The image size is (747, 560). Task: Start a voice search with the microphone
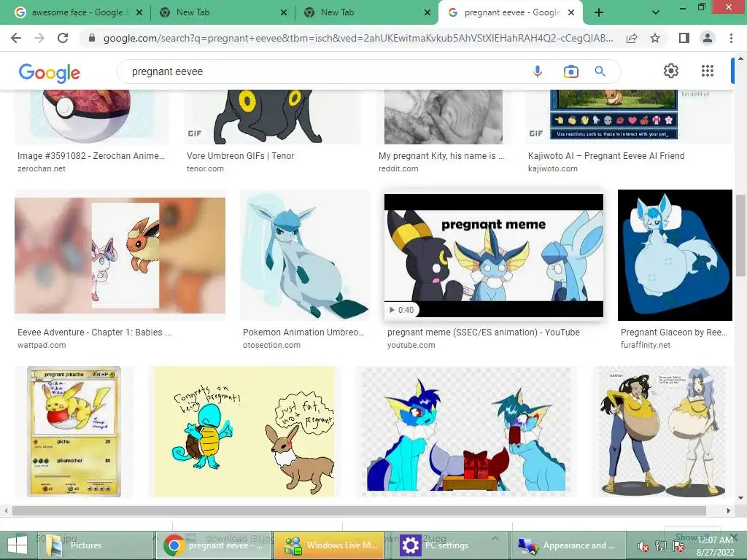point(538,71)
